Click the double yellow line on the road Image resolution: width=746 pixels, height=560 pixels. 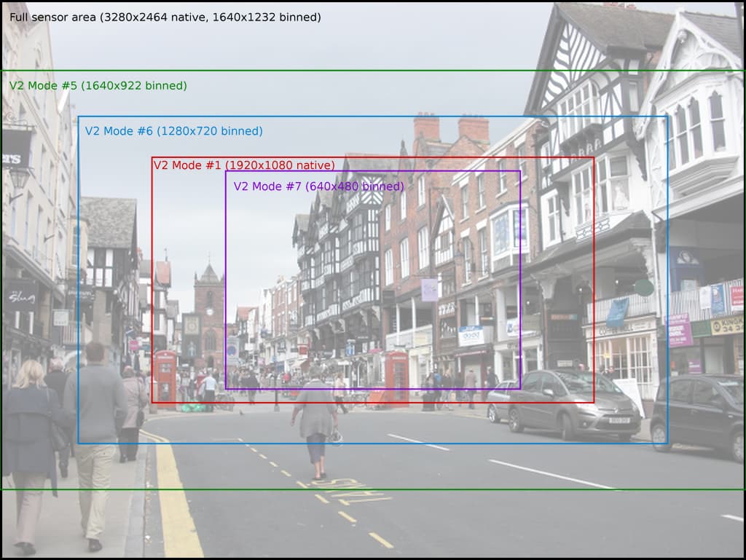173,502
